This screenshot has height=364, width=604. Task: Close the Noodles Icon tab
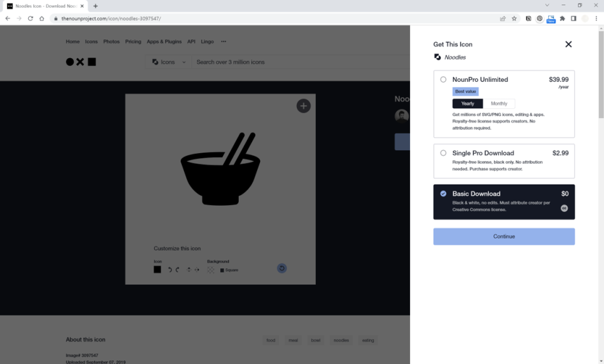82,6
